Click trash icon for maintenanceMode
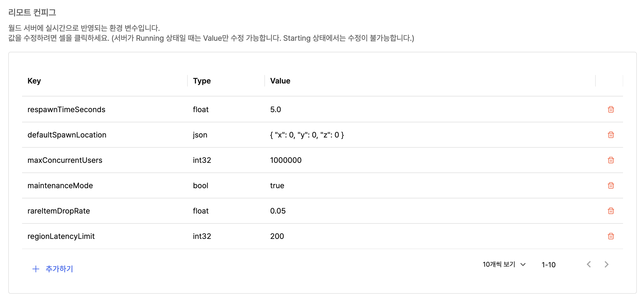Screen dimensions: 644x302 (x=611, y=185)
